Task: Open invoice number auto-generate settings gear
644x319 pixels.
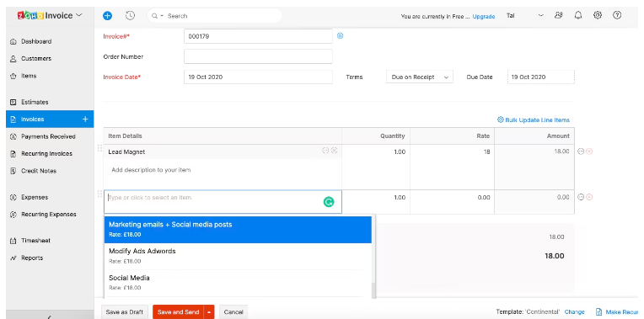Action: (340, 35)
